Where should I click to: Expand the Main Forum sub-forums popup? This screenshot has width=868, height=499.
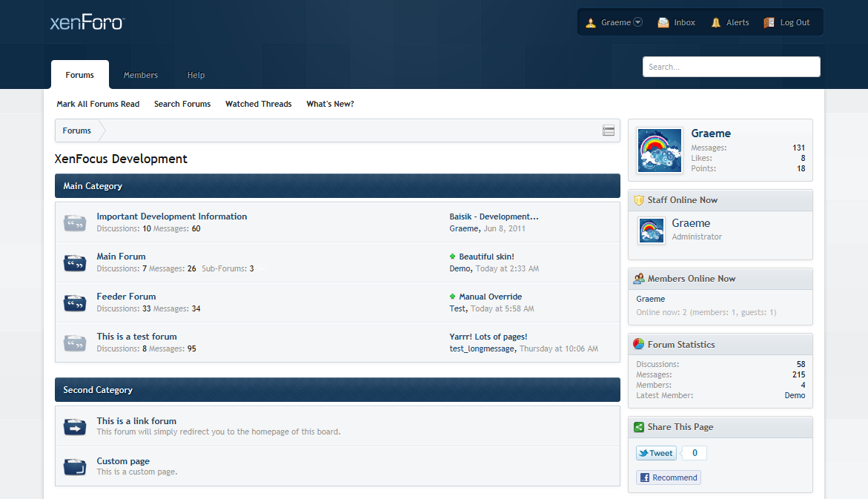259,269
